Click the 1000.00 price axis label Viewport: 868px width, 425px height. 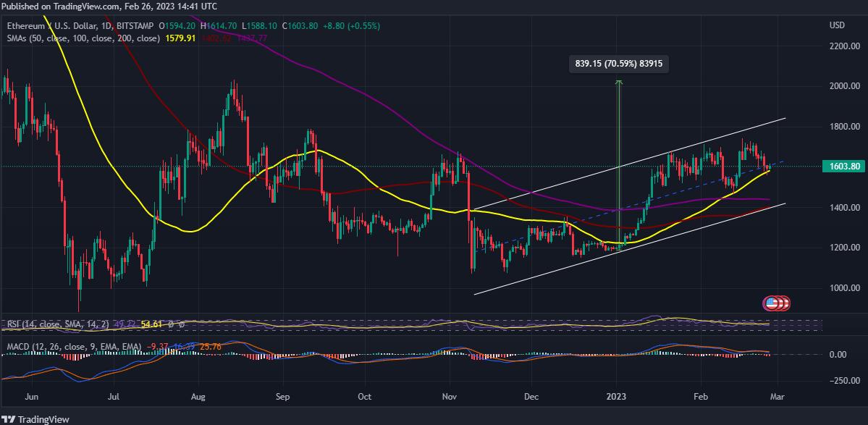844,287
